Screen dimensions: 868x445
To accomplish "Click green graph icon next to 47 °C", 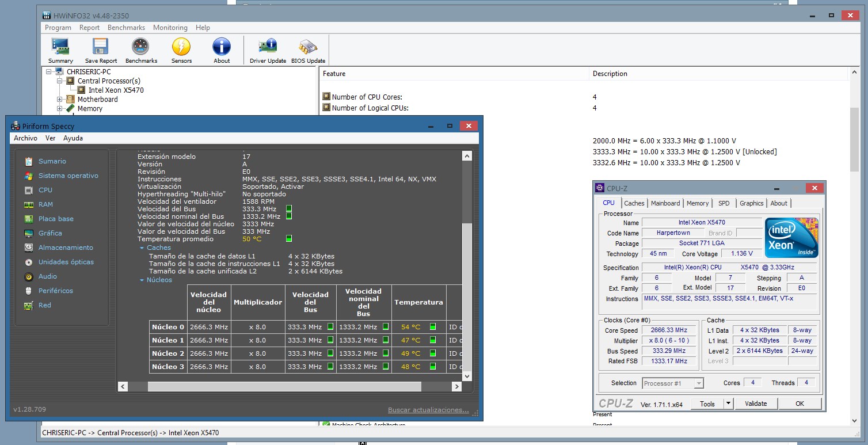I will 433,340.
